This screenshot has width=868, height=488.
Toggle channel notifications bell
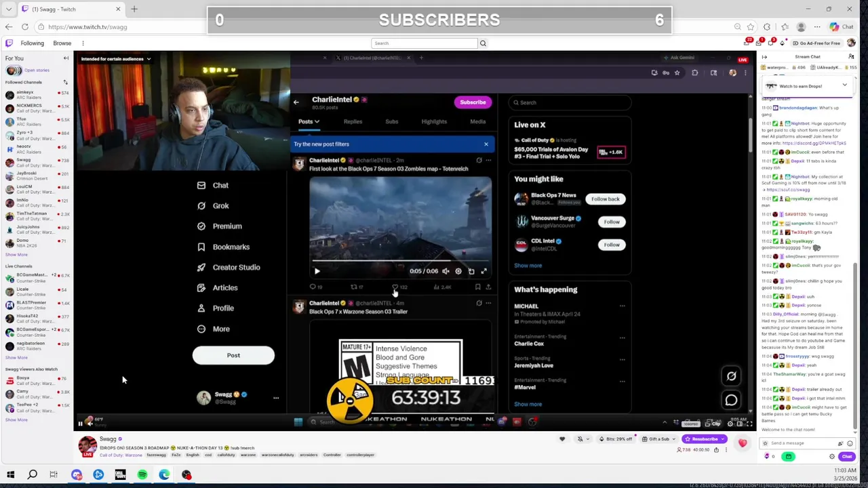580,439
